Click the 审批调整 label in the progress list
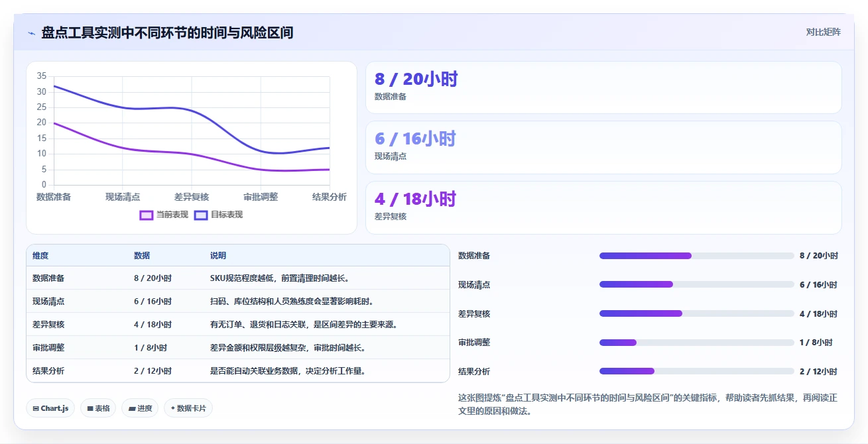Screen dimensions: 868x444 (x=474, y=343)
